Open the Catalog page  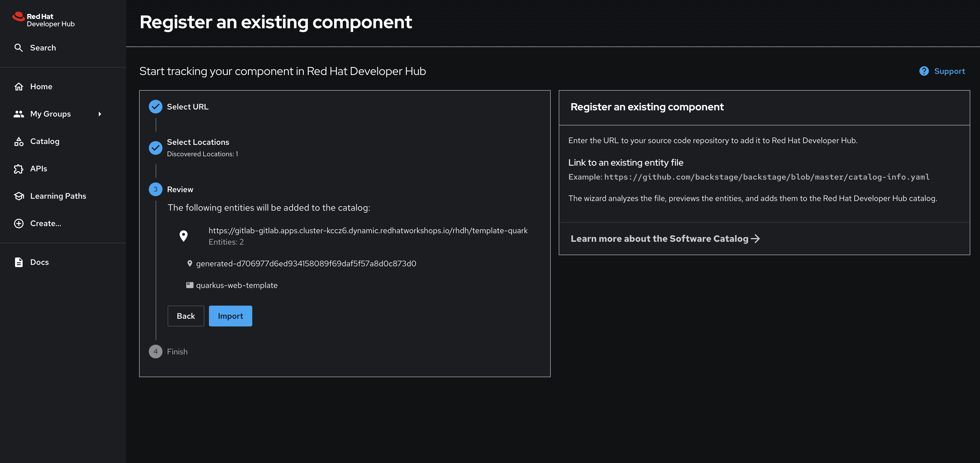tap(44, 141)
